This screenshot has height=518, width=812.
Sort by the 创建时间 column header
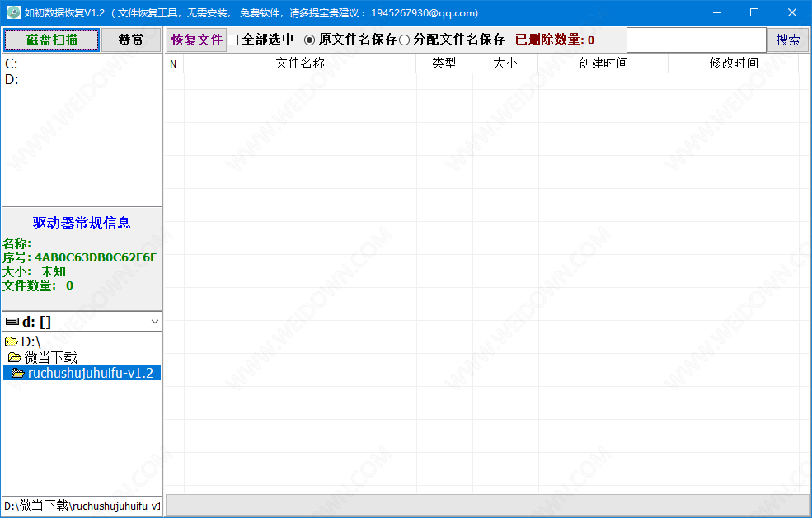(603, 64)
